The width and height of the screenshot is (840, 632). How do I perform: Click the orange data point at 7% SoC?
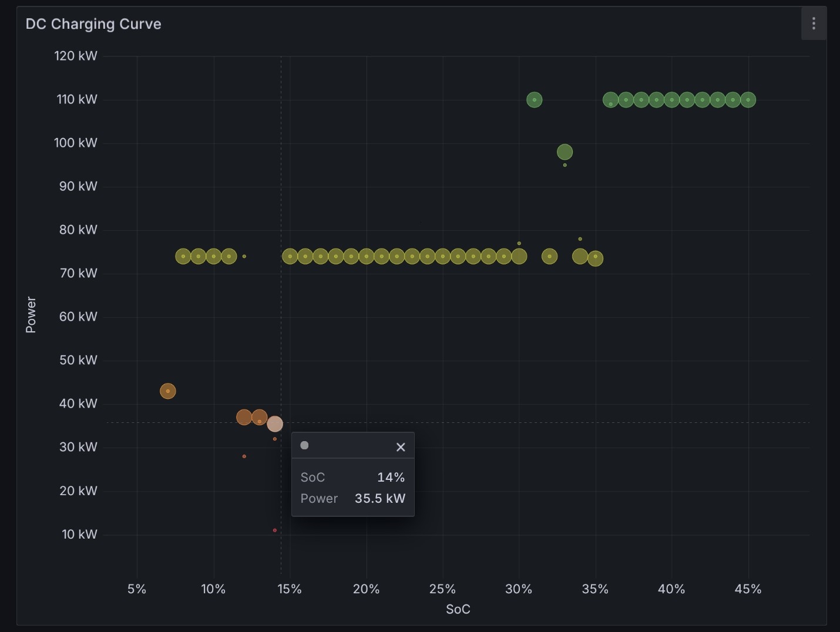point(168,391)
